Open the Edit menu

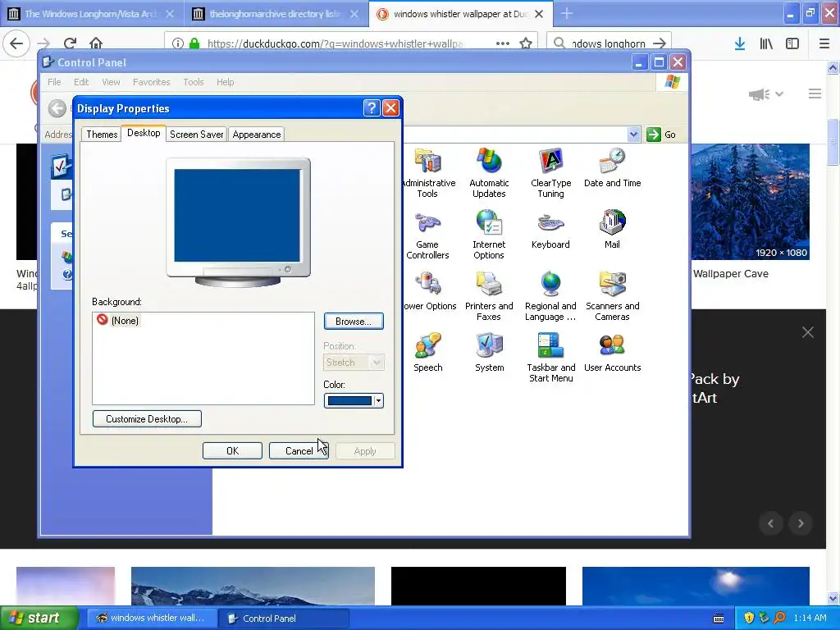[x=81, y=82]
